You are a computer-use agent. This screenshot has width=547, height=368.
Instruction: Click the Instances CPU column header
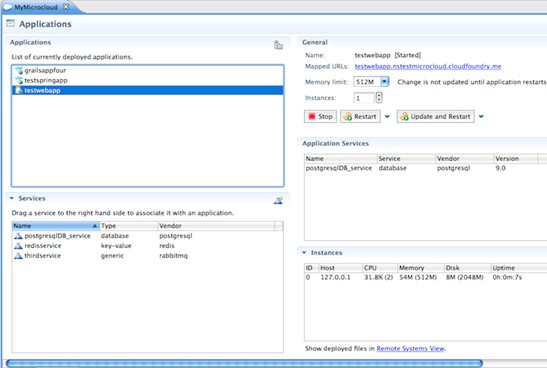(380, 268)
